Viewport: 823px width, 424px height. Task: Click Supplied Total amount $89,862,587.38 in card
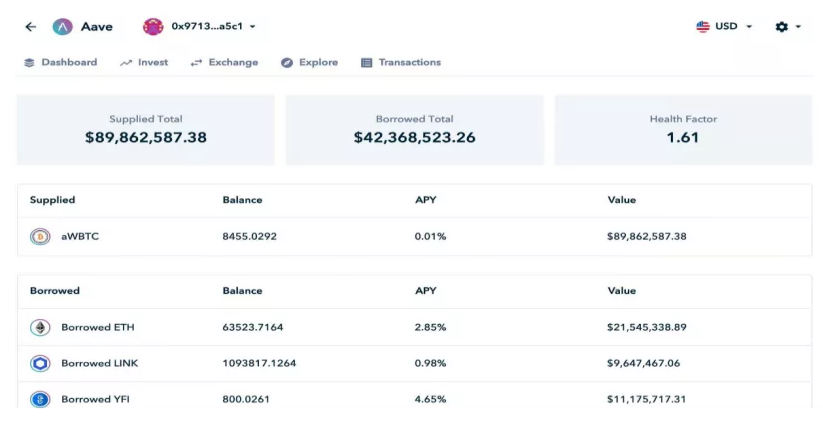146,137
